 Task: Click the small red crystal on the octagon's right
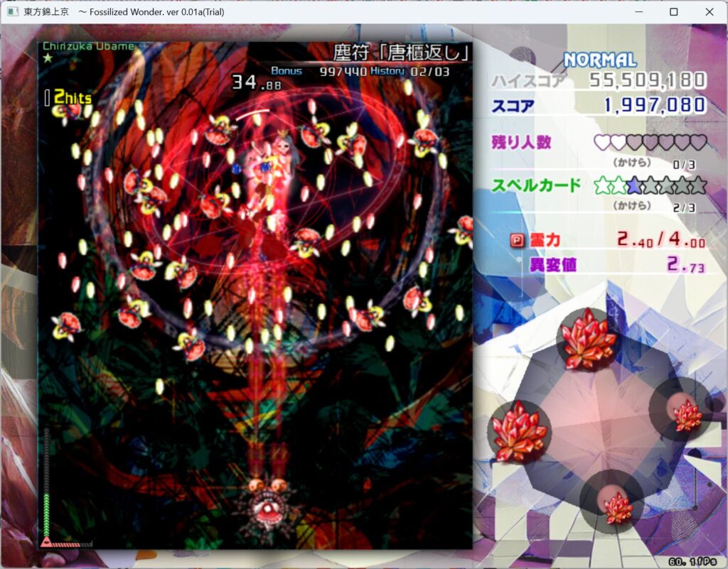coord(687,416)
